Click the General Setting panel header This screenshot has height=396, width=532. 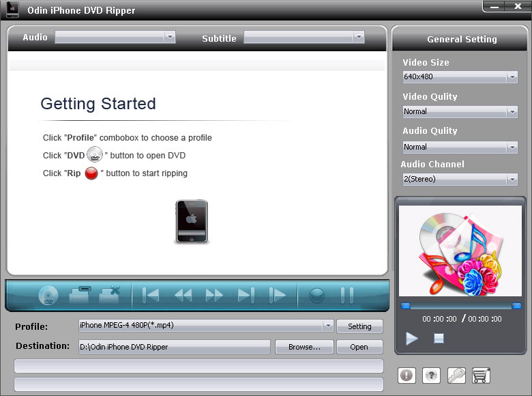pos(460,39)
